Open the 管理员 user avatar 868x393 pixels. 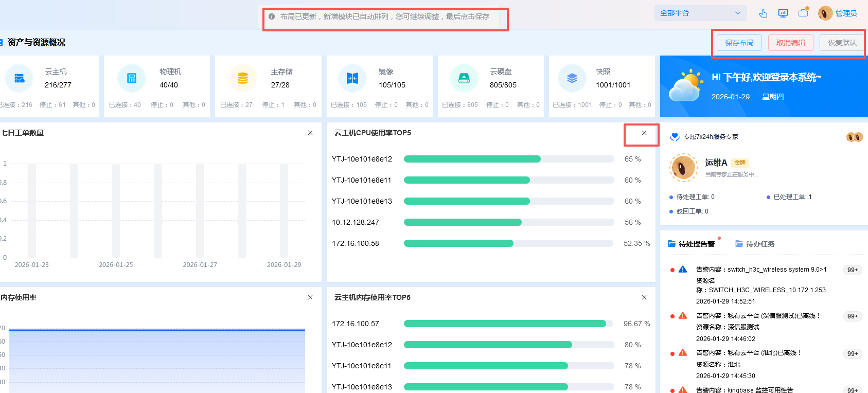[x=825, y=13]
